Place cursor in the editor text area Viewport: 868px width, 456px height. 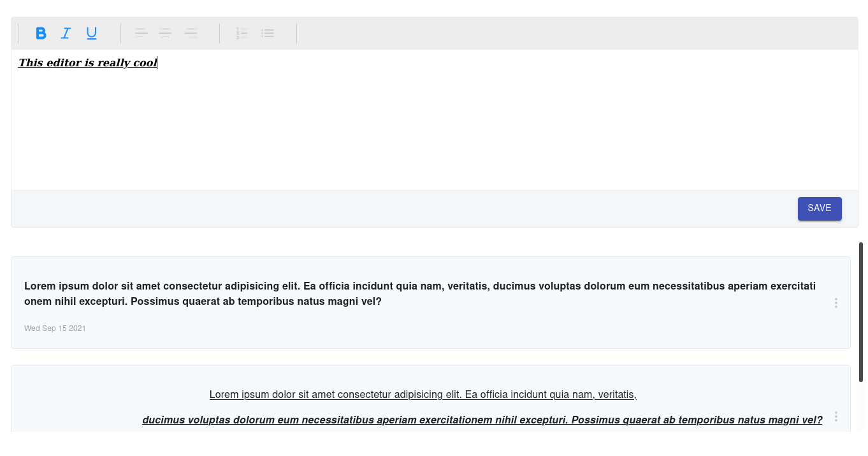pos(435,120)
